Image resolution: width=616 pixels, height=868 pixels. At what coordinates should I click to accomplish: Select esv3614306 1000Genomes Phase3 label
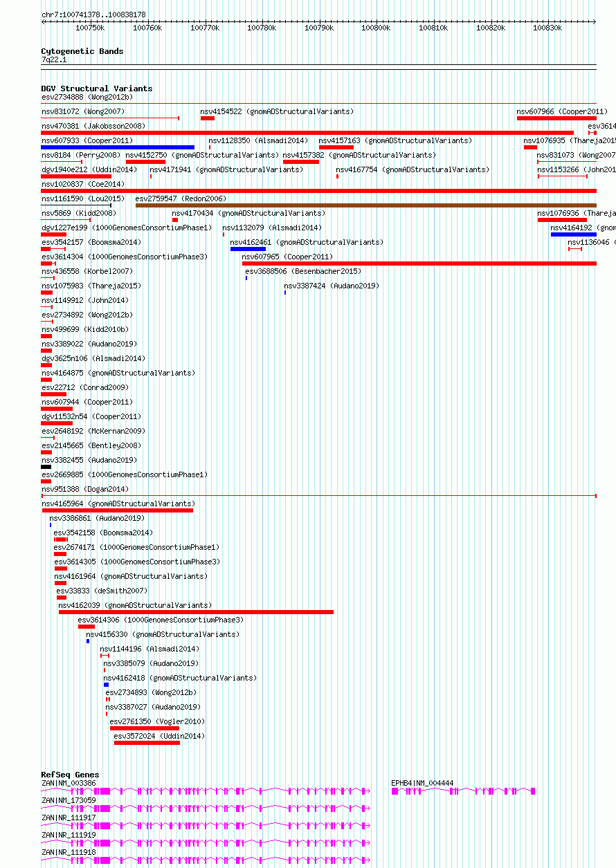(161, 620)
